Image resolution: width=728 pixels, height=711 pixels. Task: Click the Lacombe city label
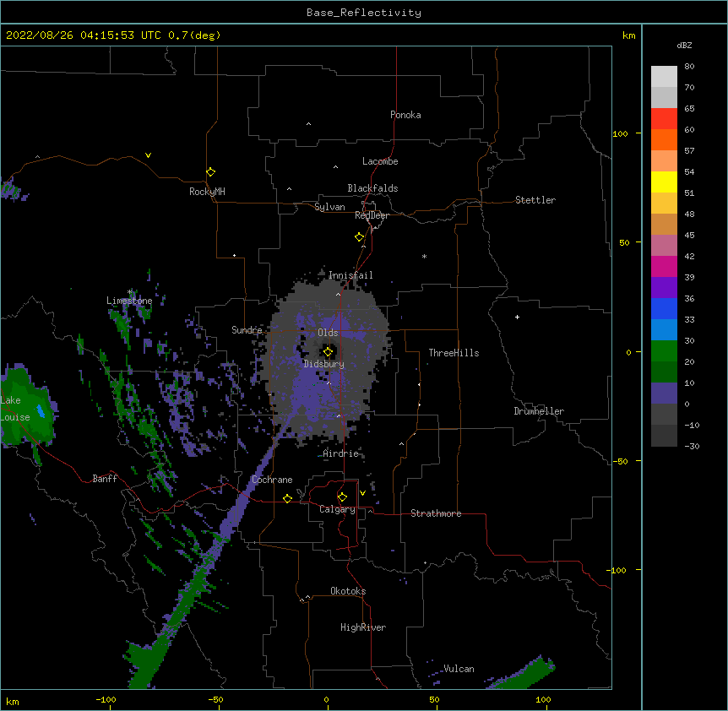[380, 161]
